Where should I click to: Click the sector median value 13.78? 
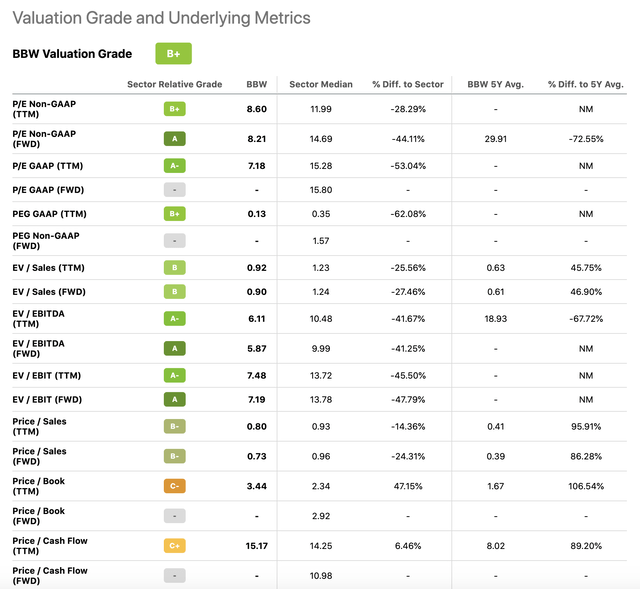tap(321, 400)
